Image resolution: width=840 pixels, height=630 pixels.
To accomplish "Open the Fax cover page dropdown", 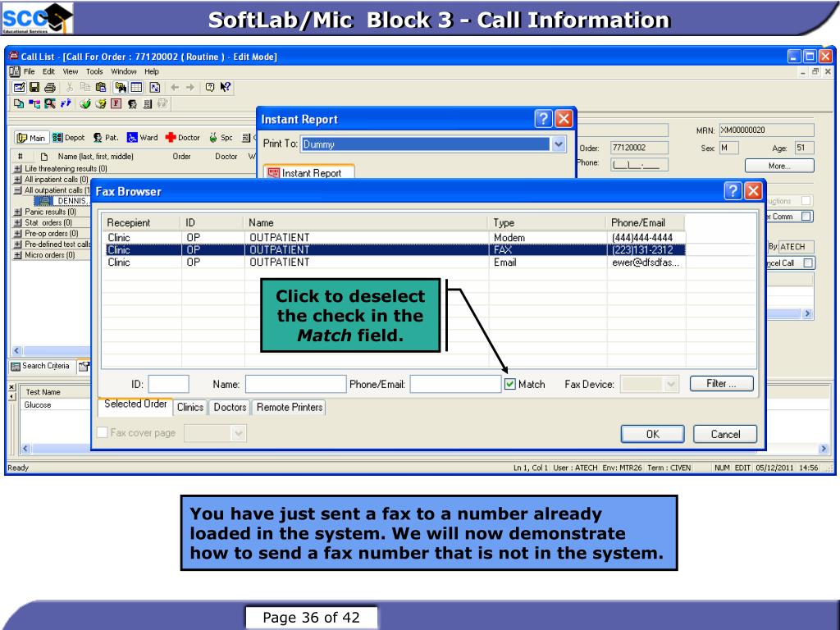I will tap(239, 433).
